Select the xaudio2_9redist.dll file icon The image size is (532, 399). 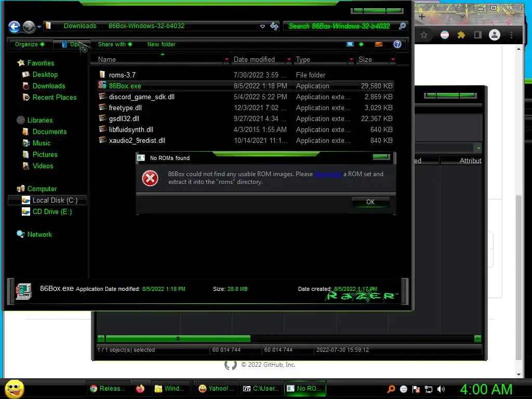point(102,140)
